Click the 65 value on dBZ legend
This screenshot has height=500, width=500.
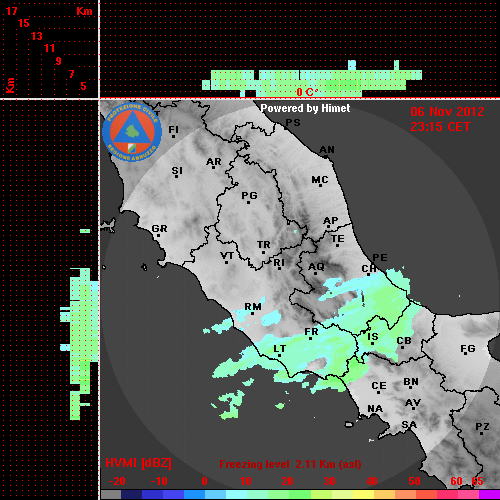pyautogui.click(x=477, y=481)
